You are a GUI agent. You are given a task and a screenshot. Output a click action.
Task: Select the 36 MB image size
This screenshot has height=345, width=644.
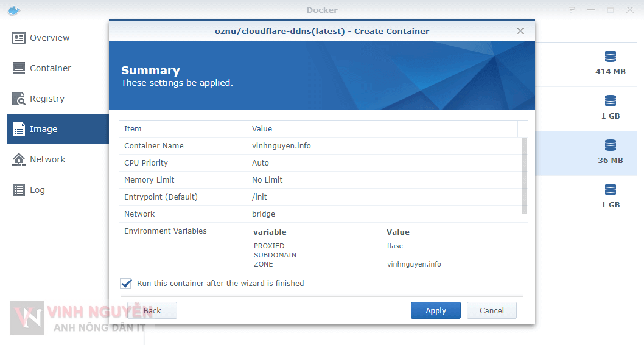point(611,160)
